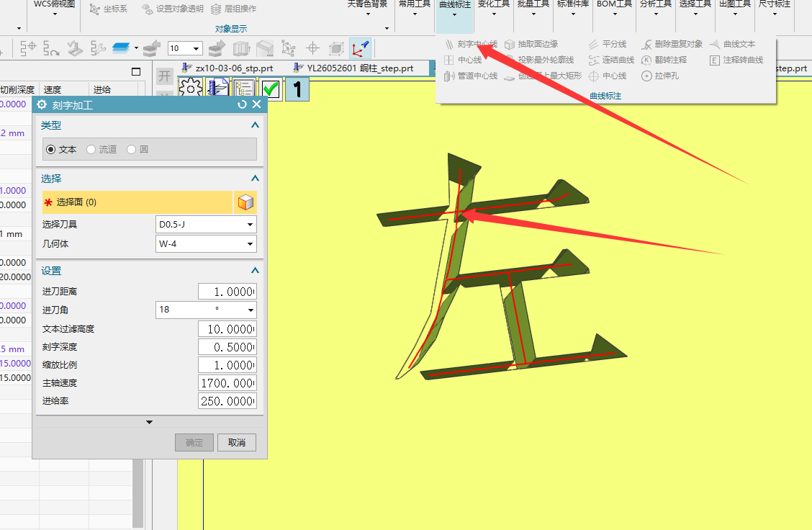Select the 管道中心线 pipe centerline tool
Viewport: 812px width, 530px height.
tap(471, 76)
